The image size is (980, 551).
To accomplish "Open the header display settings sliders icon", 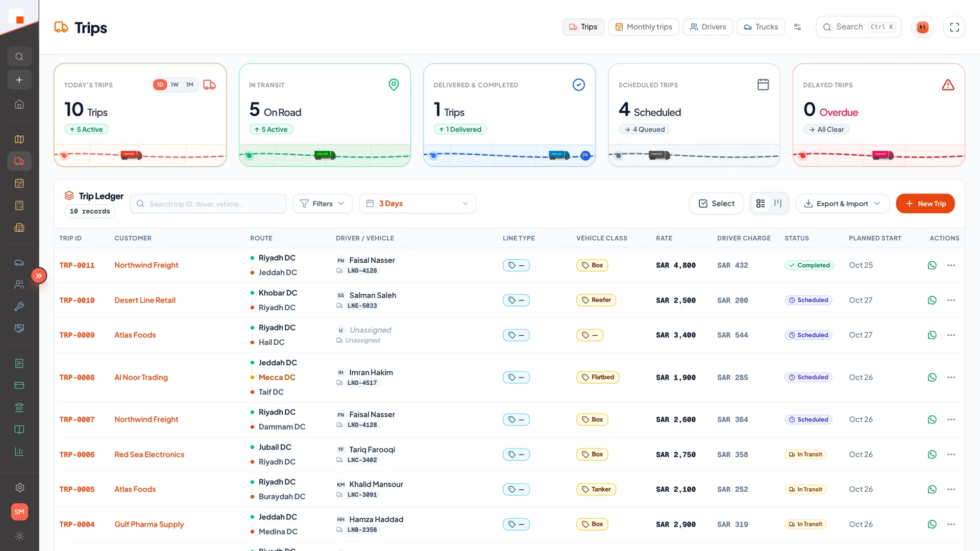I will [797, 27].
